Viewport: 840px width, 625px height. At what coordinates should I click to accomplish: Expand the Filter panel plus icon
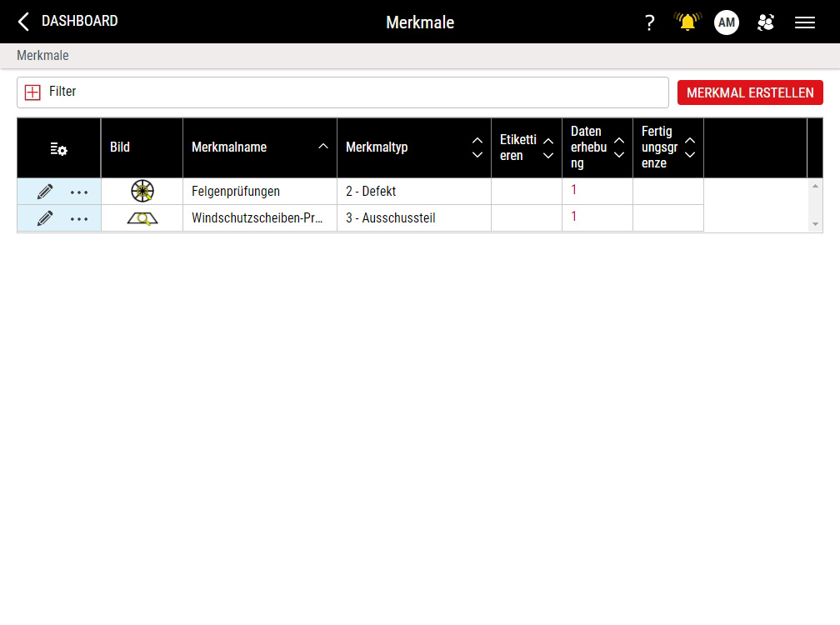(x=32, y=92)
